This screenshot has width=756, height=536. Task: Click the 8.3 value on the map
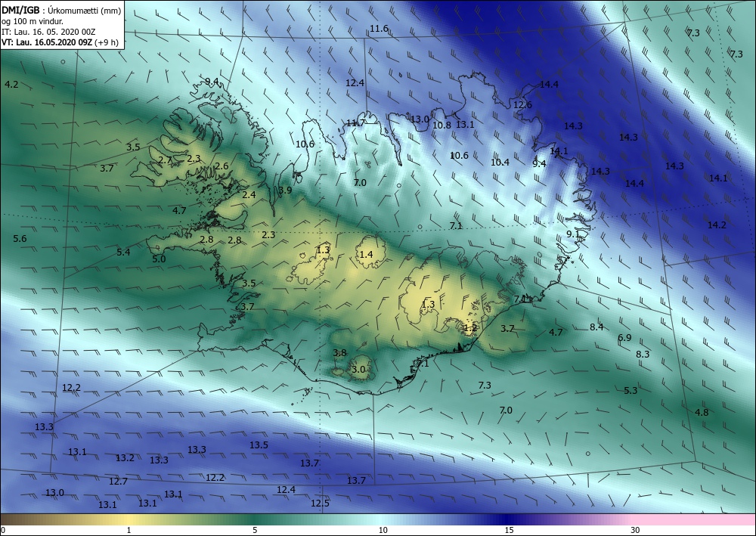pyautogui.click(x=643, y=355)
